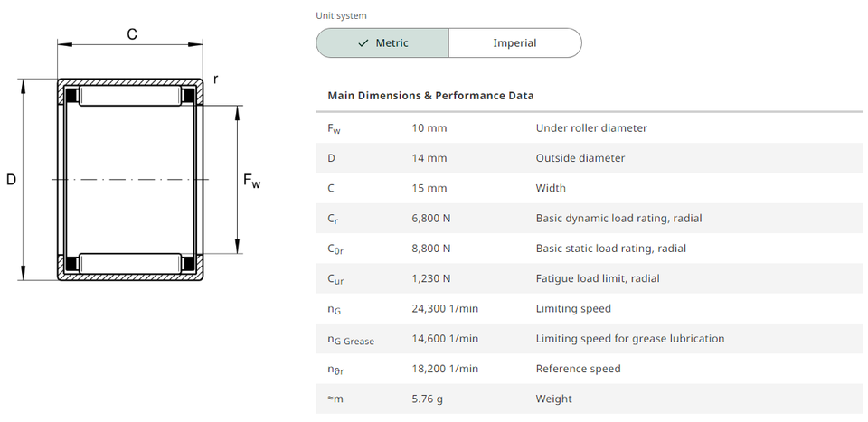Image resolution: width=868 pixels, height=422 pixels.
Task: Click the Unit system label
Action: (x=342, y=16)
